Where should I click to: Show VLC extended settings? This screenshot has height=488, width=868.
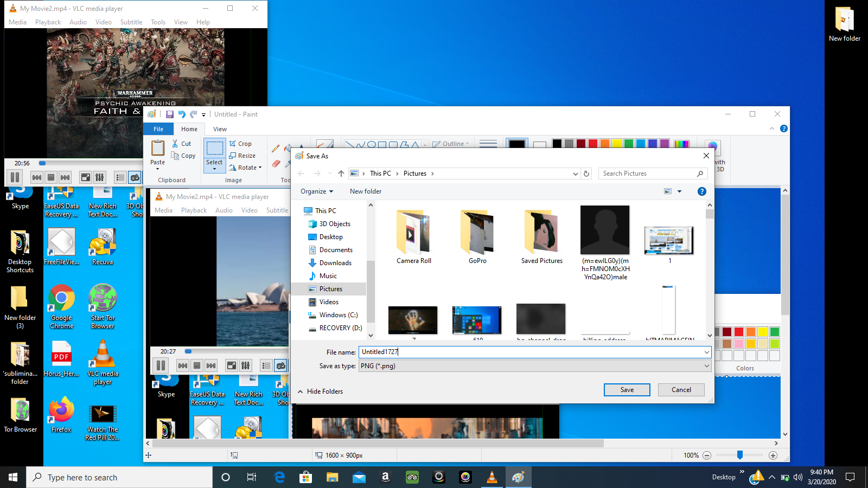100,177
